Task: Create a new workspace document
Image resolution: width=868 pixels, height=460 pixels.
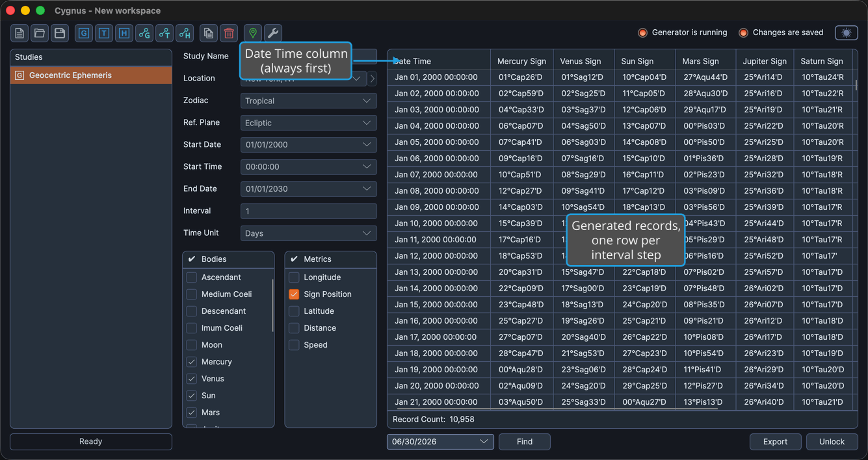Action: [x=20, y=33]
